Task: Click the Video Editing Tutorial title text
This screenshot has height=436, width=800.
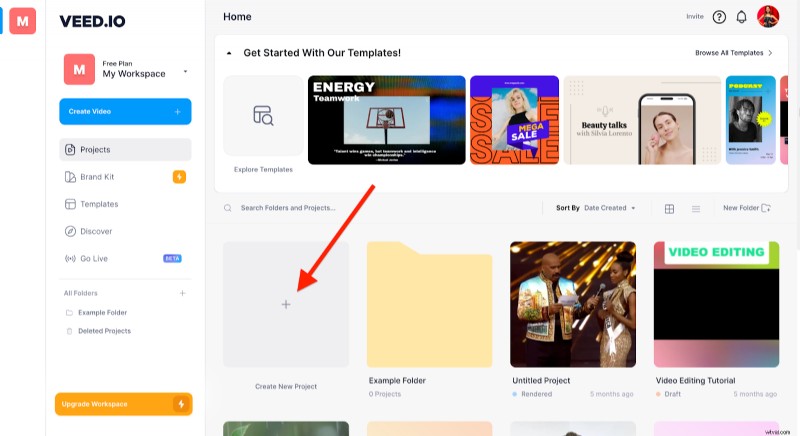Action: (695, 381)
